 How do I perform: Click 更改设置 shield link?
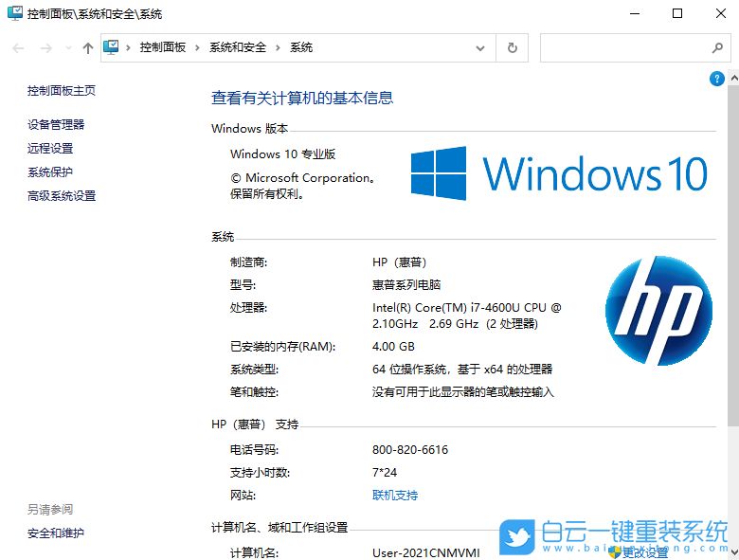click(x=639, y=552)
